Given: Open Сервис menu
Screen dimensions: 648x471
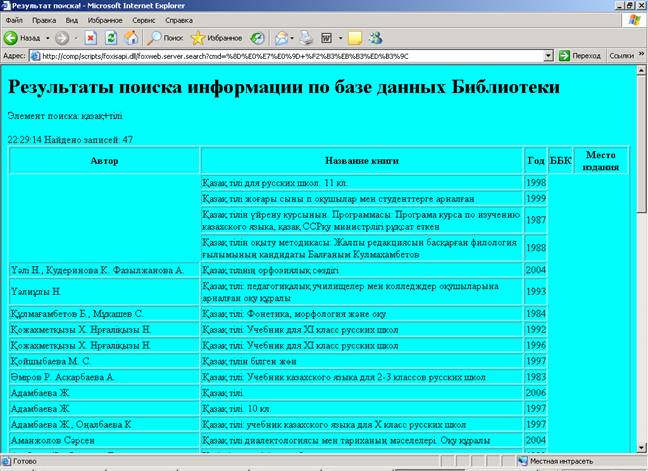Looking at the screenshot, I should [x=144, y=20].
